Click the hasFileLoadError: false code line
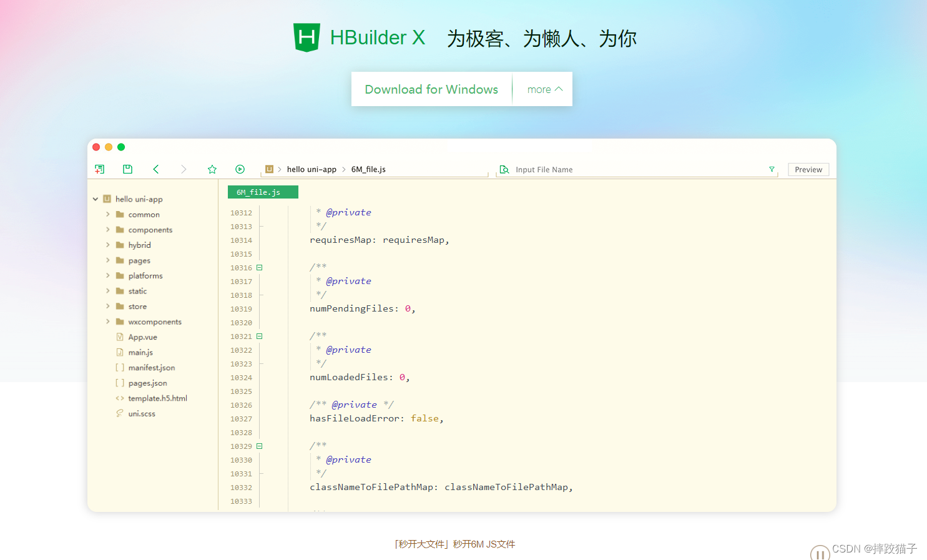 pos(376,418)
